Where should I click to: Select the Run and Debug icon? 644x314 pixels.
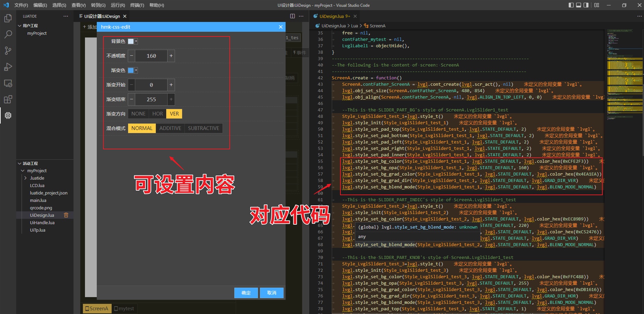coord(8,67)
